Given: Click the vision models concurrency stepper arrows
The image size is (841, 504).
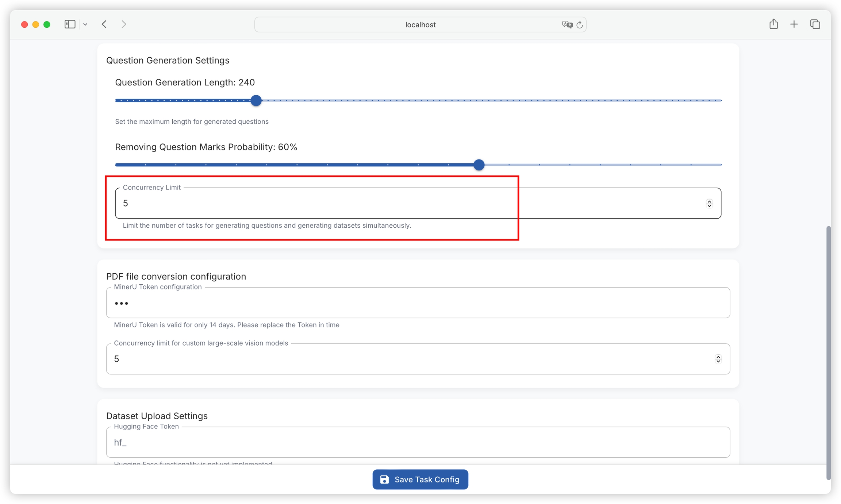Looking at the screenshot, I should pyautogui.click(x=718, y=359).
